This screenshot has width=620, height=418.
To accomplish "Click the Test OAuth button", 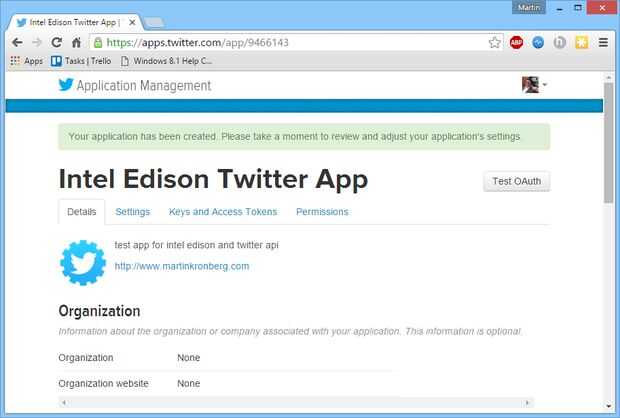I will [516, 181].
